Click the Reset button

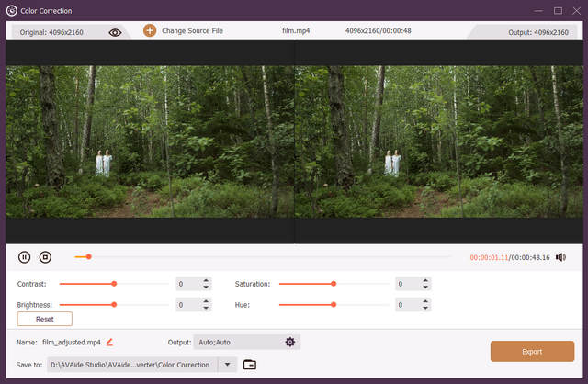tap(44, 319)
